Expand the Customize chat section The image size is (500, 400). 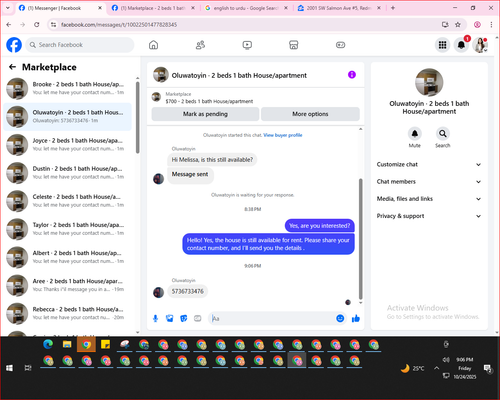[429, 164]
